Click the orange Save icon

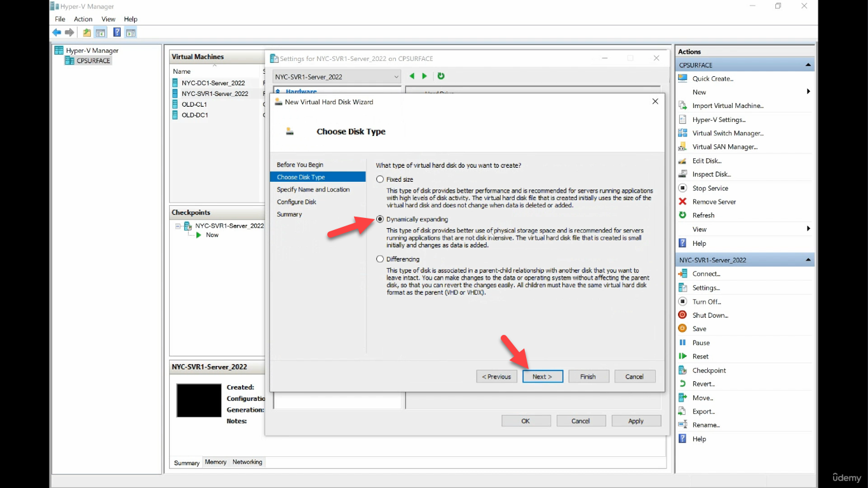[x=682, y=329]
